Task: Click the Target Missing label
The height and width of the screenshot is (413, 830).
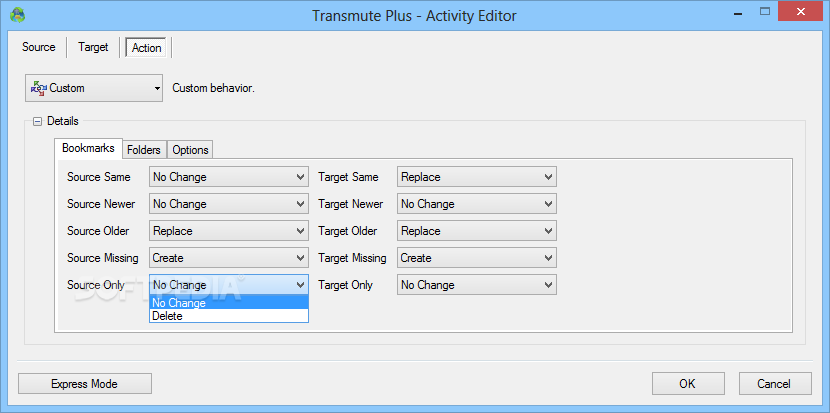Action: point(352,258)
